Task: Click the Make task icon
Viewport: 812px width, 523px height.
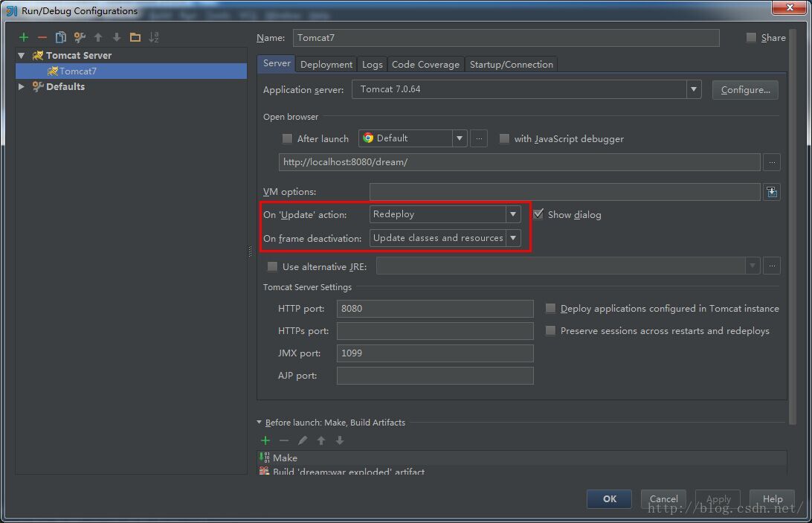Action: (x=264, y=458)
